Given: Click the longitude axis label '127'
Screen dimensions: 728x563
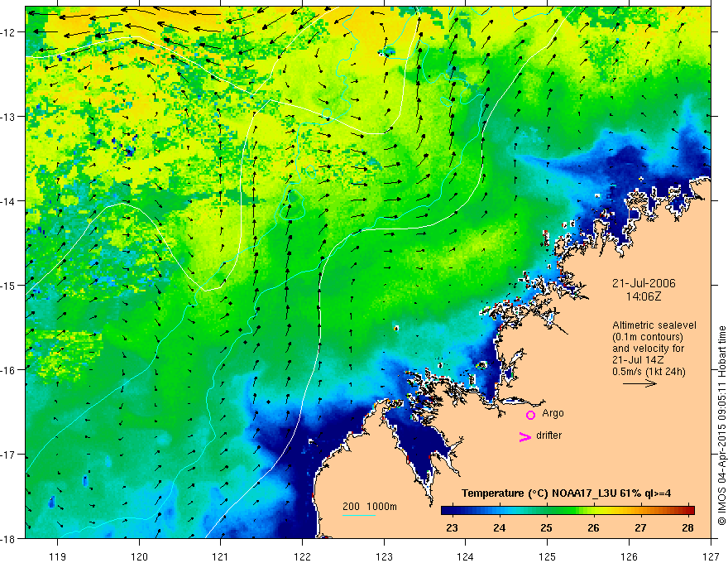Looking at the screenshot, I should coord(711,556).
